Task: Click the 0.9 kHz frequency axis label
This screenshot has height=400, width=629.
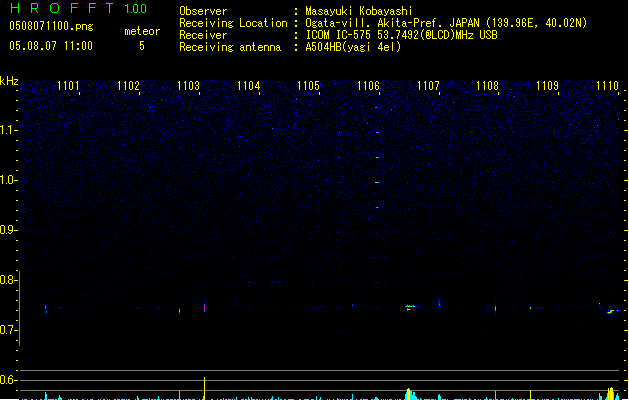Action: [x=8, y=230]
